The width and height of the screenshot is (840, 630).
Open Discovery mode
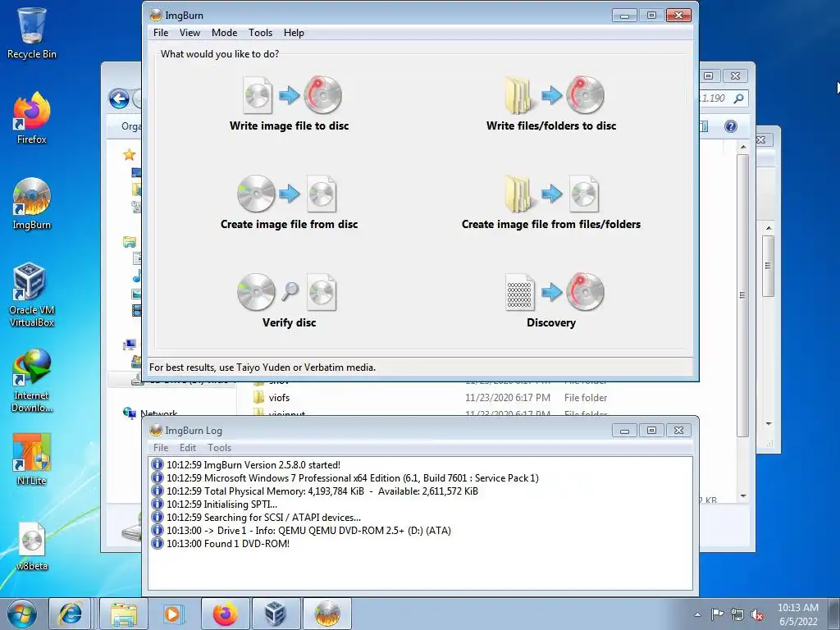pyautogui.click(x=551, y=300)
